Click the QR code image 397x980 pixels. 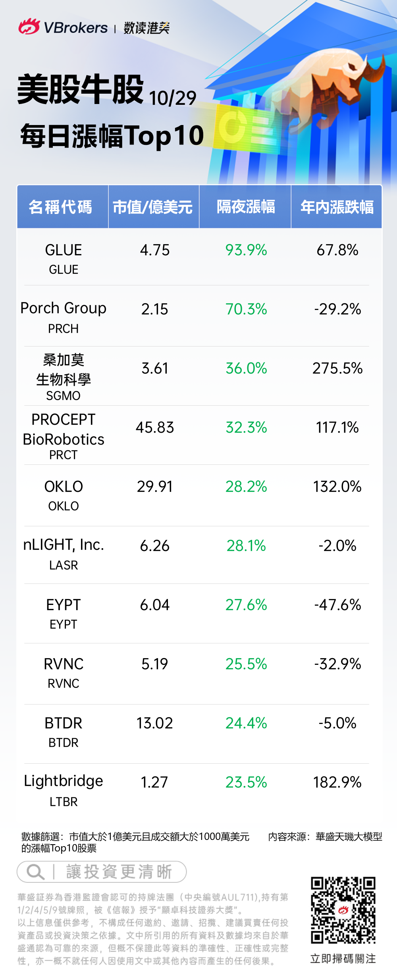(343, 910)
